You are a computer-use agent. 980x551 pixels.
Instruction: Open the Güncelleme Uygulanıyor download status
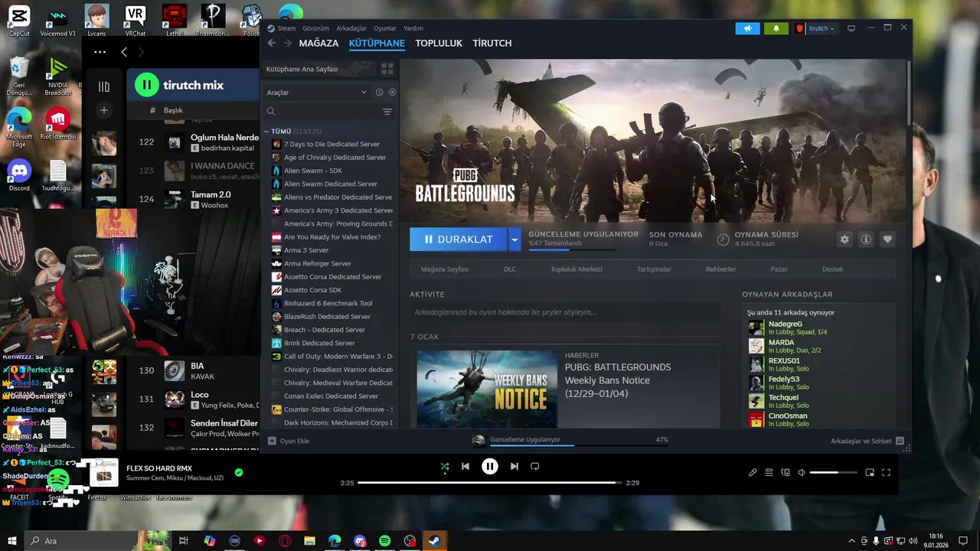point(570,440)
